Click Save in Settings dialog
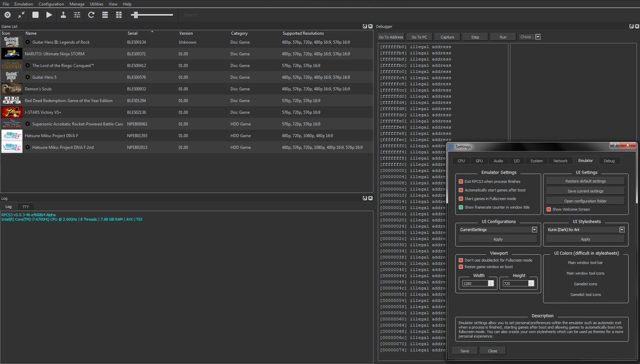Screen dimensions: 640x364 [464, 351]
